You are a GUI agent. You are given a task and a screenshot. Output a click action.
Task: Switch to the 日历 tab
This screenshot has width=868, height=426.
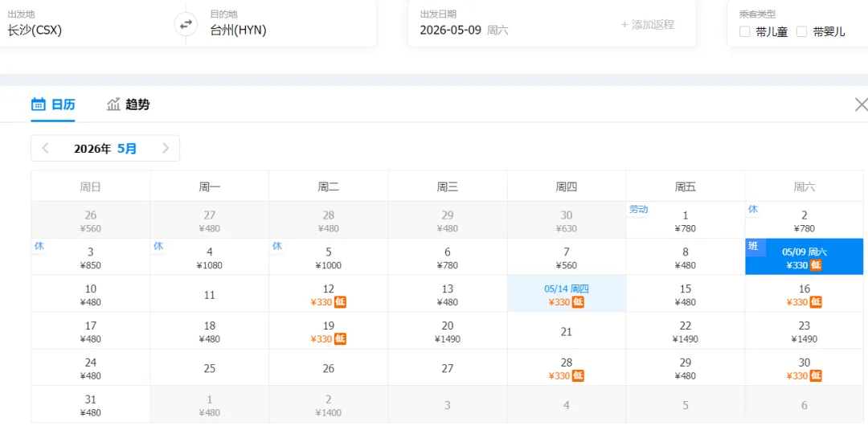pos(53,104)
